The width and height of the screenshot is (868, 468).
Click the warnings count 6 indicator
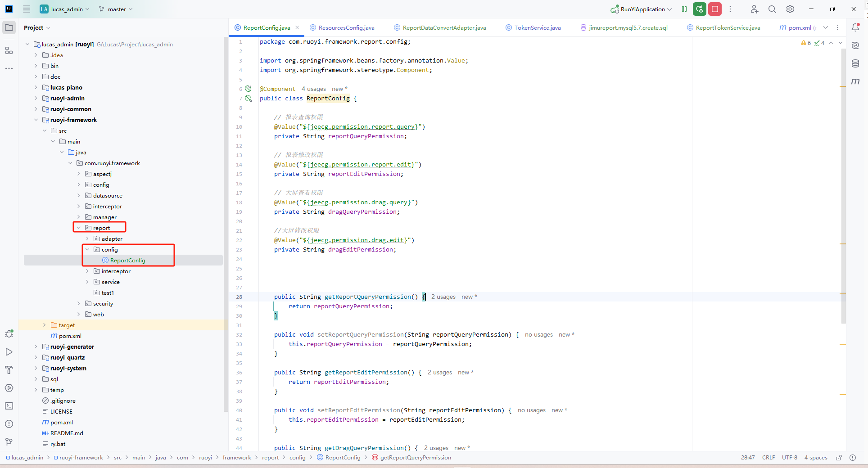806,43
